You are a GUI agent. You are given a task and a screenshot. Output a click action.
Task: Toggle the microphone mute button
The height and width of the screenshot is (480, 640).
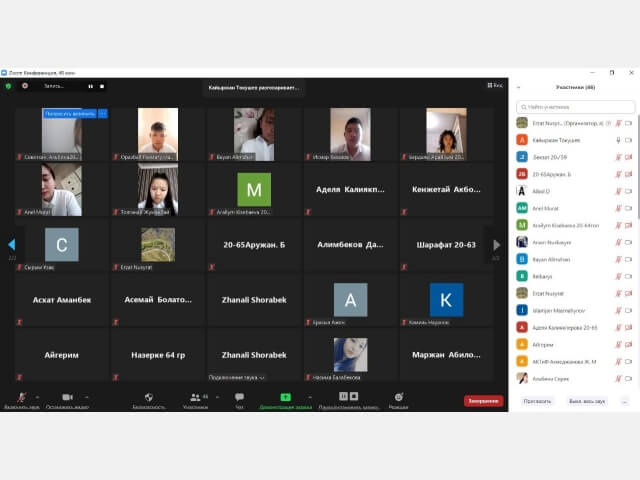point(22,397)
